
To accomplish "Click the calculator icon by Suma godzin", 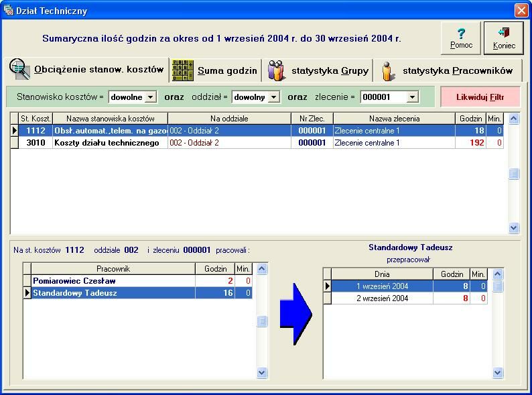I will 182,70.
